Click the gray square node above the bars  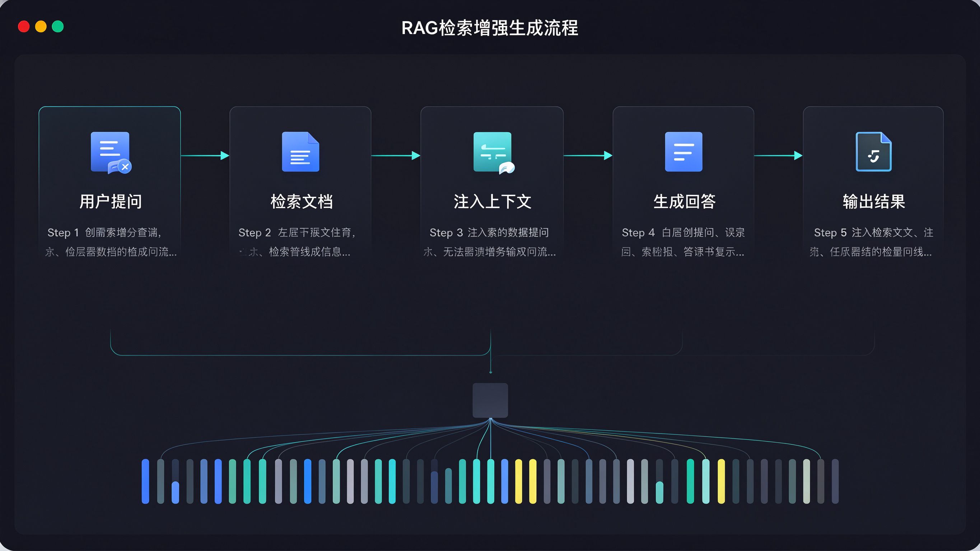[490, 400]
